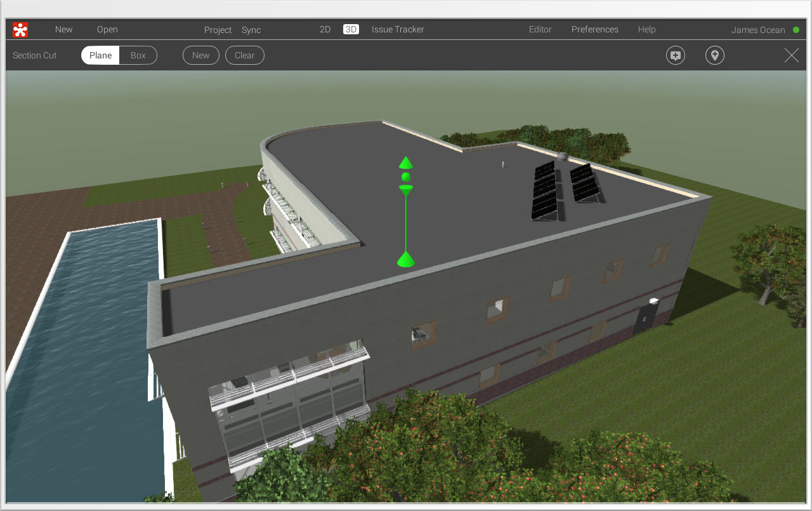Click the James Ocean account name
Viewport: 812px width, 511px height.
click(758, 29)
